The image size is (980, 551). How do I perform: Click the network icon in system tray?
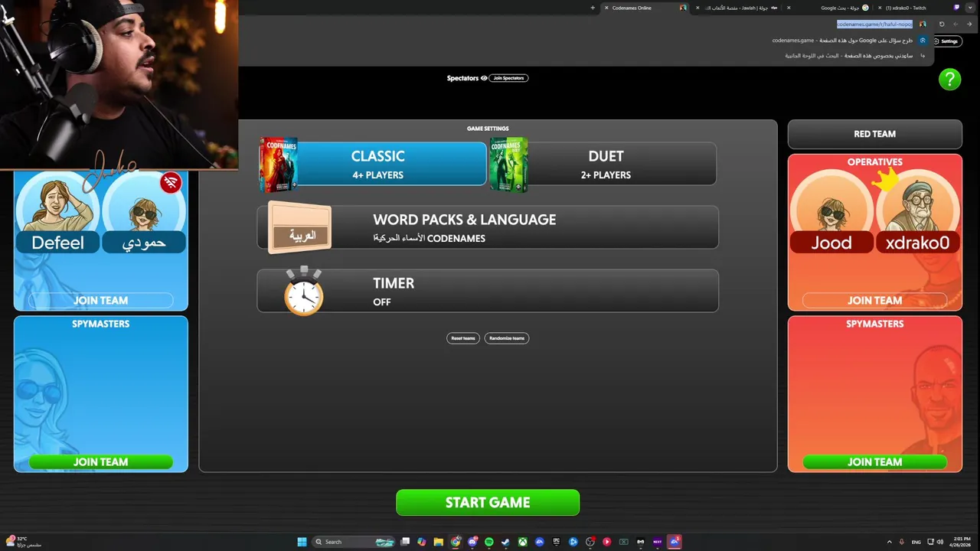(x=929, y=542)
